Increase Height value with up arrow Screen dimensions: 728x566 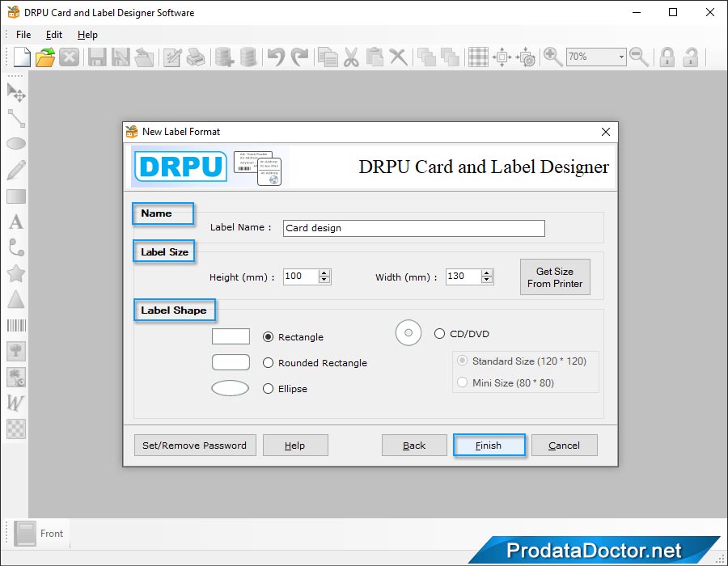pyautogui.click(x=324, y=272)
